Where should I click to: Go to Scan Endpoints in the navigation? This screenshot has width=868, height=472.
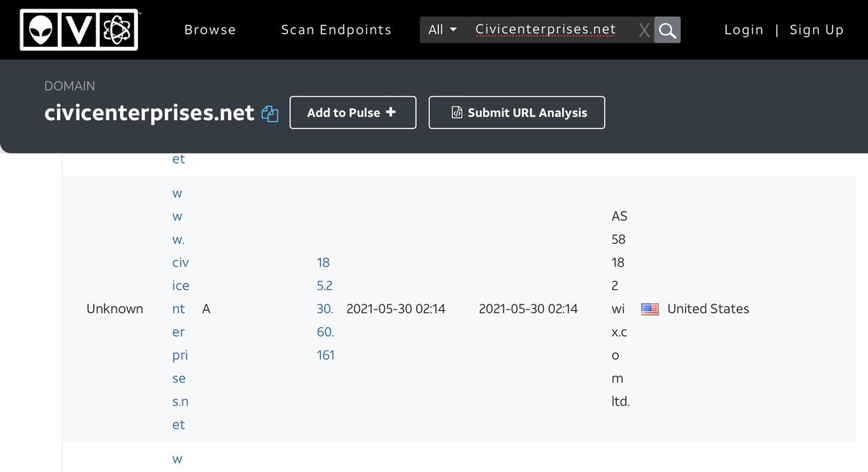click(x=336, y=30)
